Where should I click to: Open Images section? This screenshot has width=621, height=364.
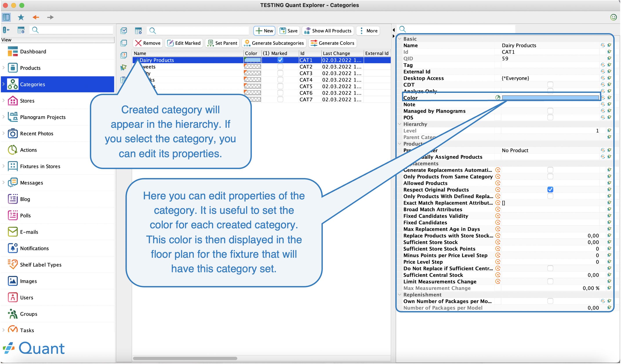pos(28,281)
